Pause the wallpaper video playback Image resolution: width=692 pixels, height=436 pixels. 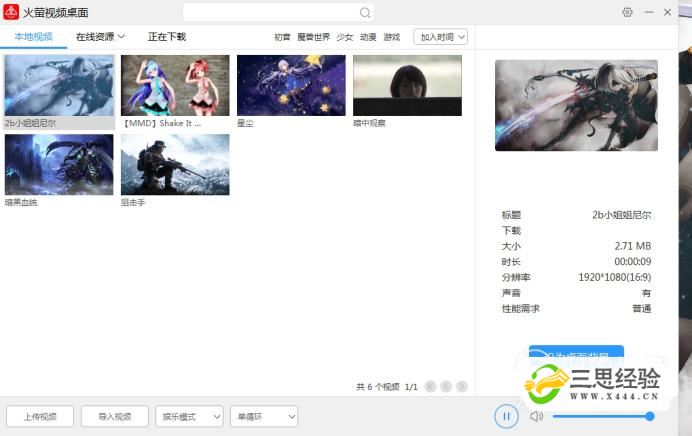point(506,416)
